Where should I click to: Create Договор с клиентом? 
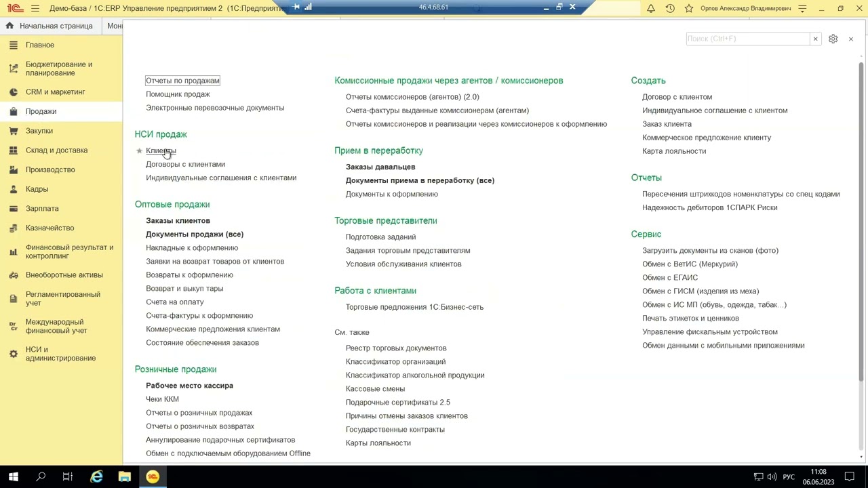(x=677, y=97)
